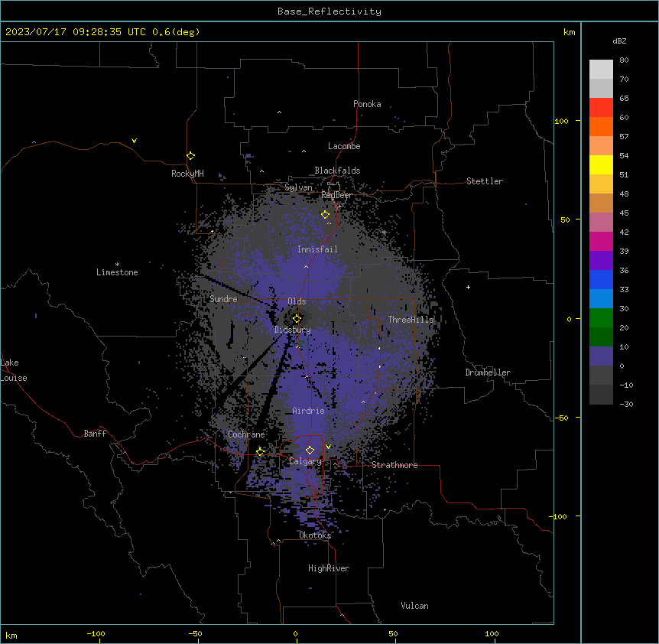Screen dimensions: 659x644
Task: Click the magenta 39-42 dBZ legend swatch
Action: [601, 241]
